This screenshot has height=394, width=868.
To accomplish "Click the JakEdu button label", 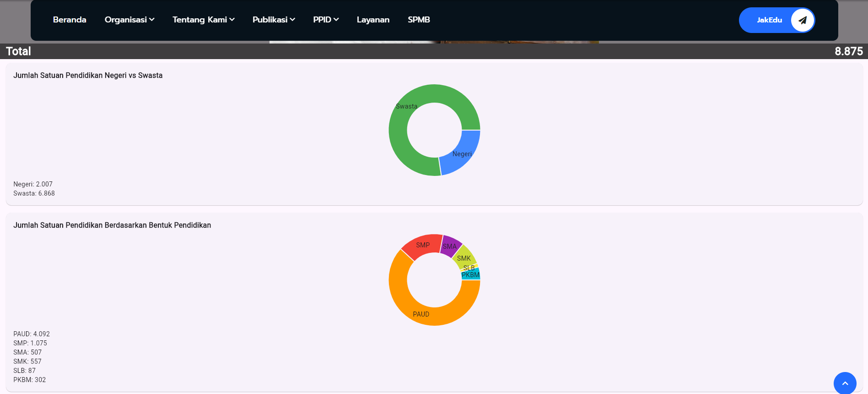I will (769, 20).
